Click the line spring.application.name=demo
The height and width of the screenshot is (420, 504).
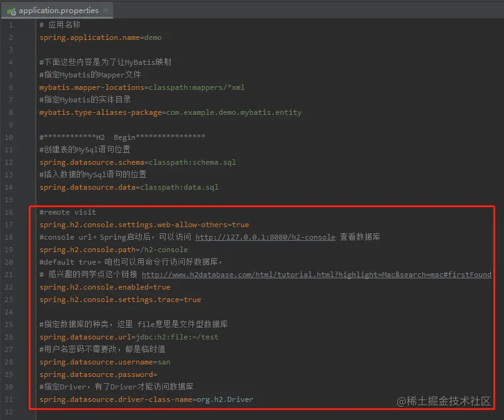[x=101, y=37]
